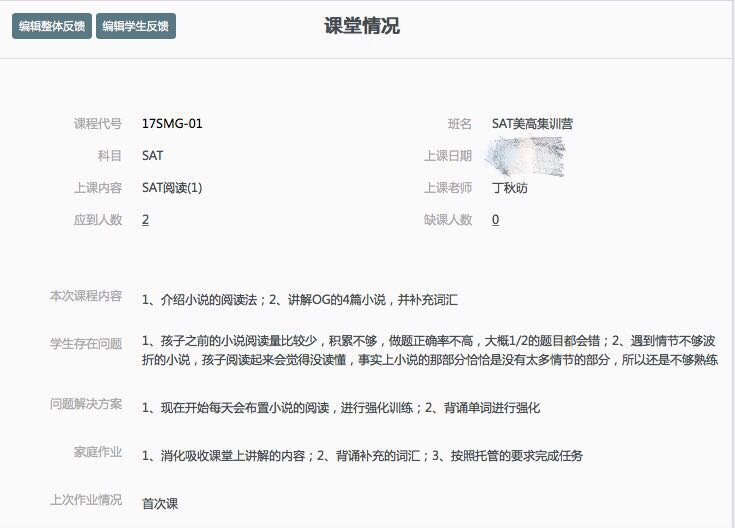
Task: Click the 班名 label
Action: (x=459, y=124)
